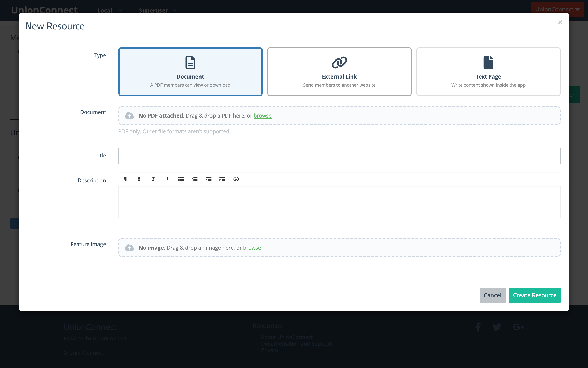Screen dimensions: 588x368
Task: Toggle italic formatting in description
Action: 153,179
